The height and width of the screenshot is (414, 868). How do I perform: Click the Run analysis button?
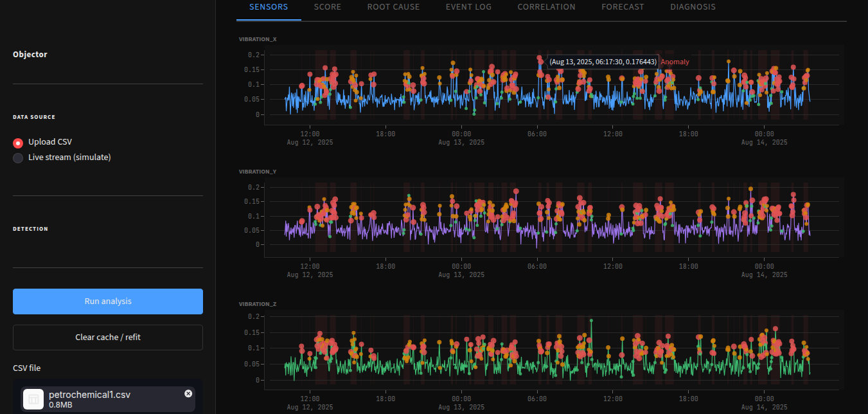pyautogui.click(x=108, y=301)
